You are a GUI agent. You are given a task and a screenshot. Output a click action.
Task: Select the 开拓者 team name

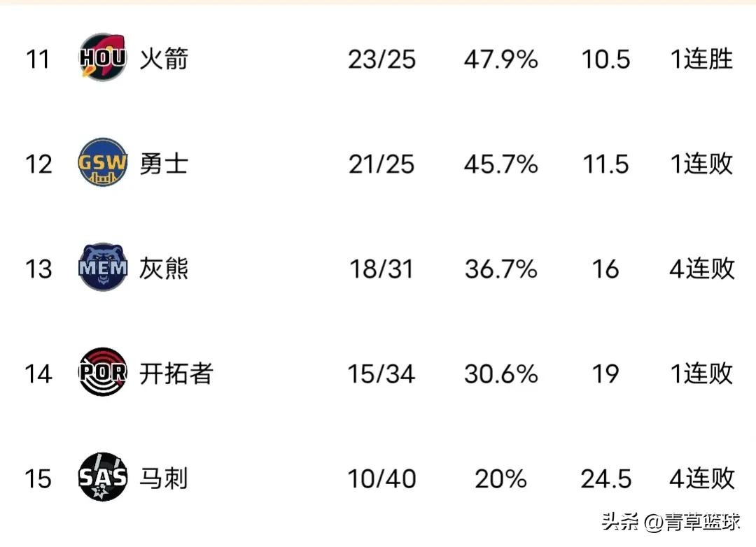pos(176,374)
